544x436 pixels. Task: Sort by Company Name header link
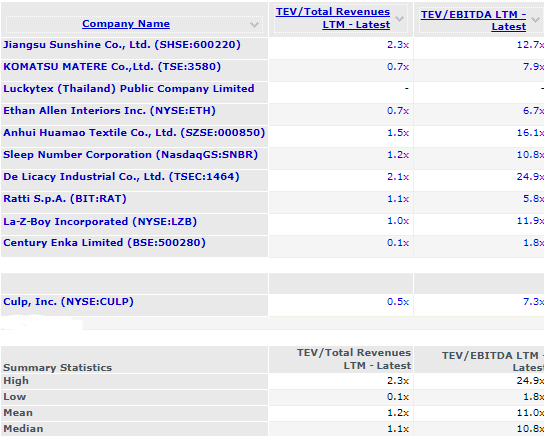point(126,24)
